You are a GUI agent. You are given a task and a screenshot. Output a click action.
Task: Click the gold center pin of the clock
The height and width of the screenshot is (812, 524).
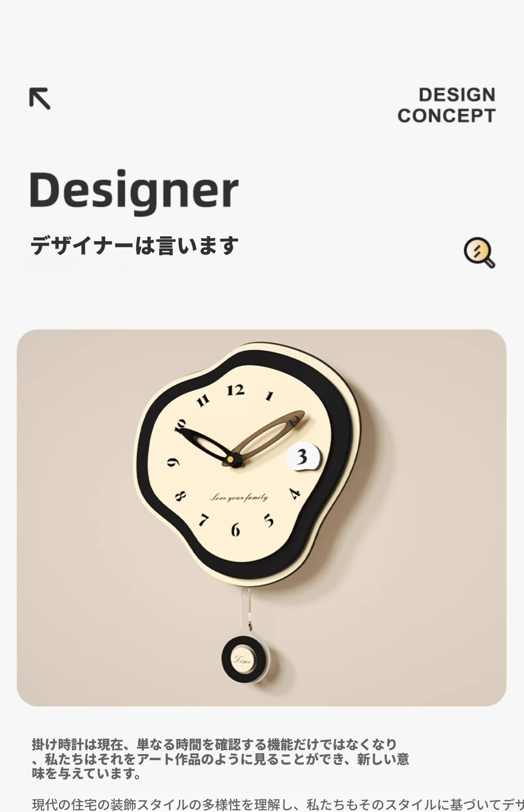tap(230, 460)
